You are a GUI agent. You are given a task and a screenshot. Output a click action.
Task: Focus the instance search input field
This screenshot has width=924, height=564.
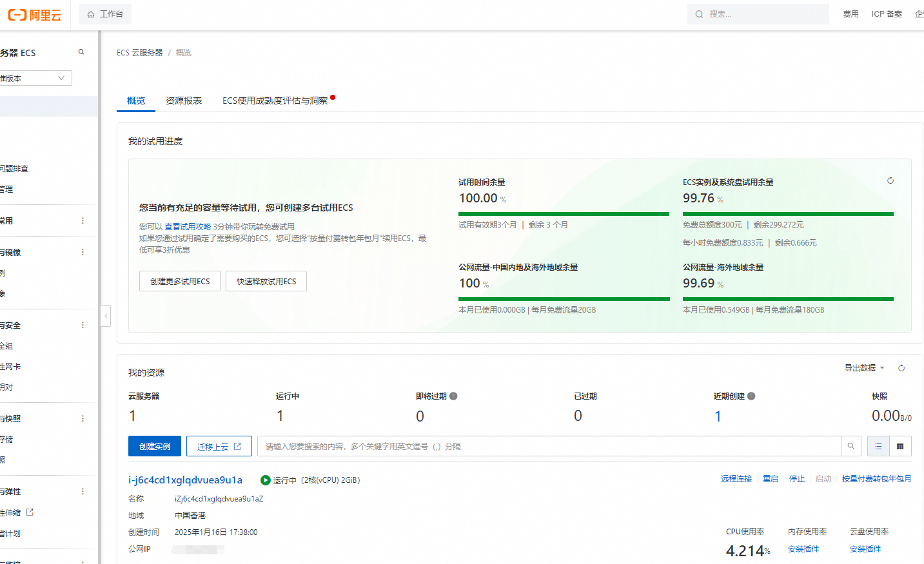pos(549,446)
